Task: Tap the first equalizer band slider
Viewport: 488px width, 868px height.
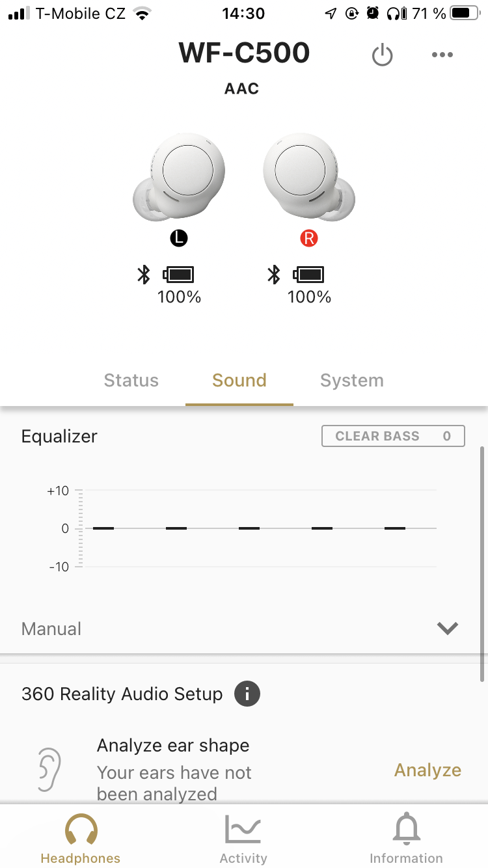Action: pyautogui.click(x=103, y=528)
